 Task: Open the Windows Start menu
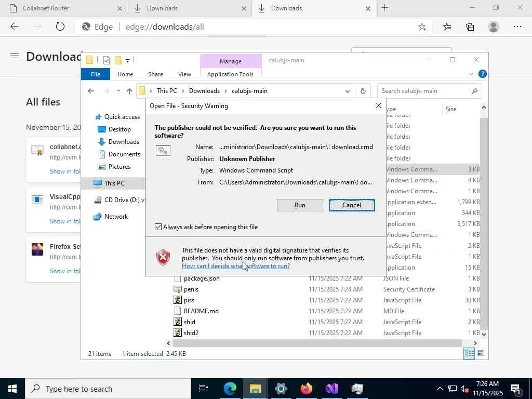[12, 389]
